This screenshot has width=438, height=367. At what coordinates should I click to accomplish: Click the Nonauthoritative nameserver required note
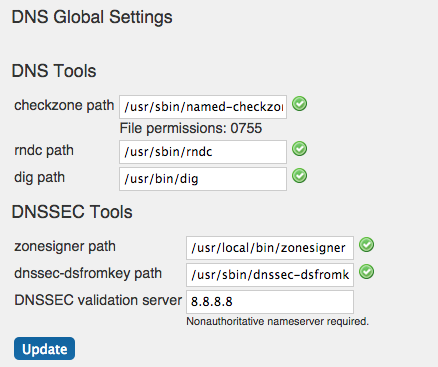pyautogui.click(x=277, y=321)
